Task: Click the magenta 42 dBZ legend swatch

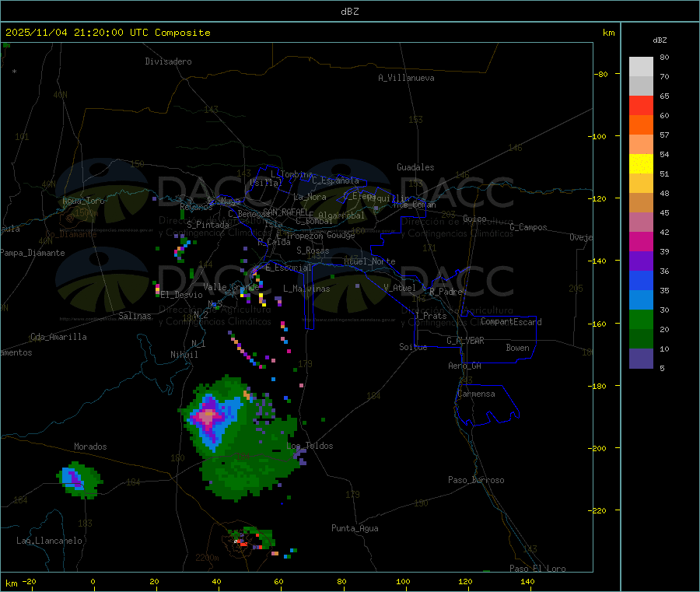Action: [x=641, y=241]
